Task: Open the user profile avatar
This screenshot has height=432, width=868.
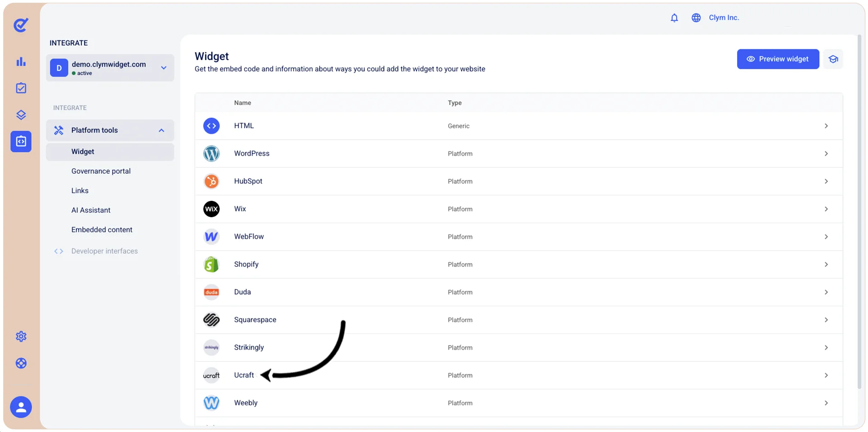Action: tap(21, 407)
